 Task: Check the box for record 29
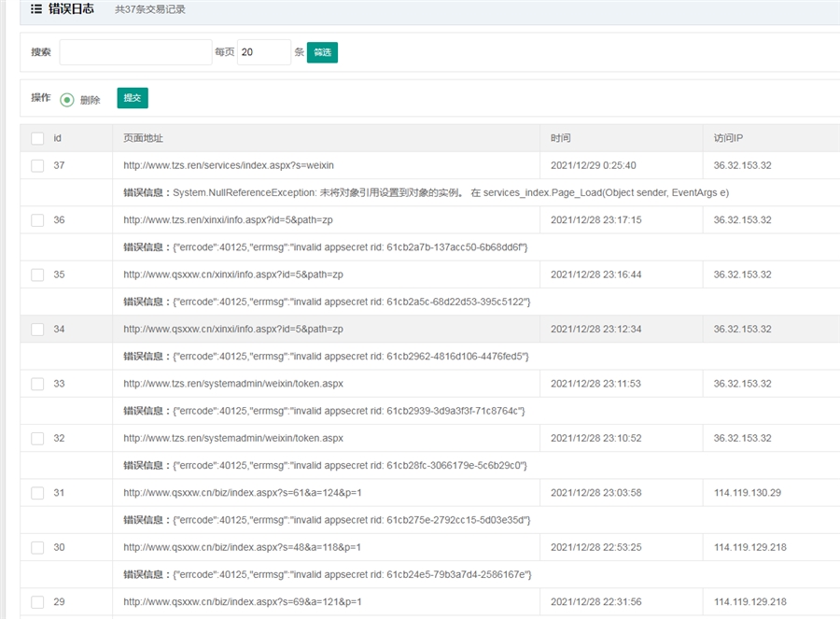[37, 602]
